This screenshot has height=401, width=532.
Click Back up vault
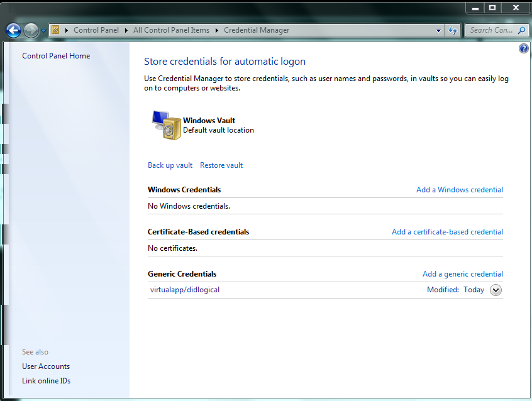170,165
